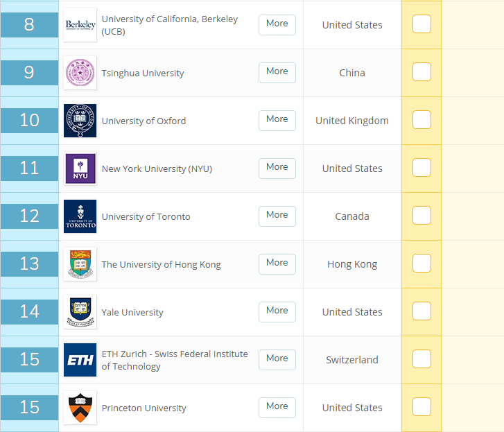The image size is (504, 432).
Task: Enable the checkbox for Princeton University
Action: [x=422, y=407]
